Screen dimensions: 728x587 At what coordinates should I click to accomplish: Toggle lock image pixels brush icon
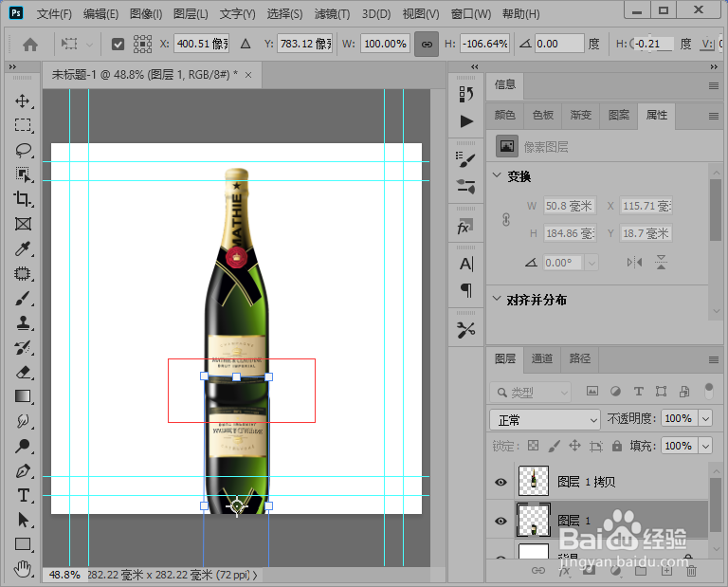pos(554,446)
